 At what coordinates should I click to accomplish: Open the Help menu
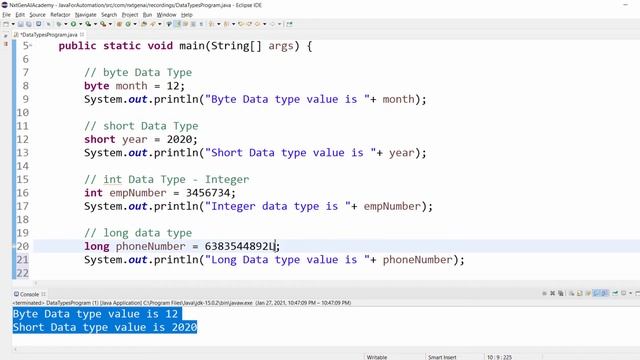[187, 15]
